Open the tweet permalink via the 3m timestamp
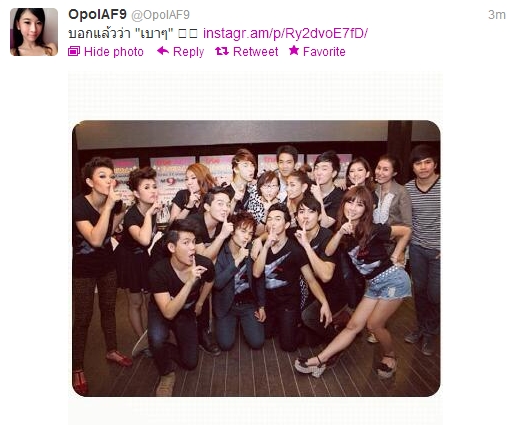 coord(497,15)
